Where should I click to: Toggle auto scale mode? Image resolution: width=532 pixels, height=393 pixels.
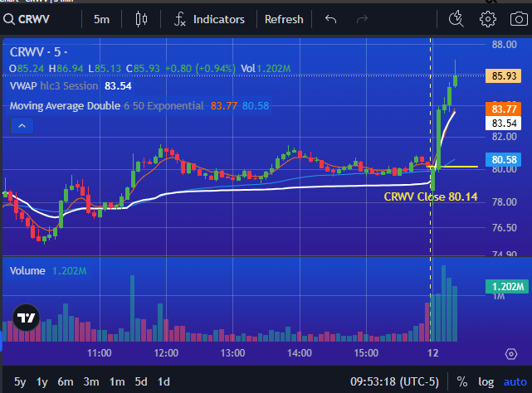pos(515,382)
